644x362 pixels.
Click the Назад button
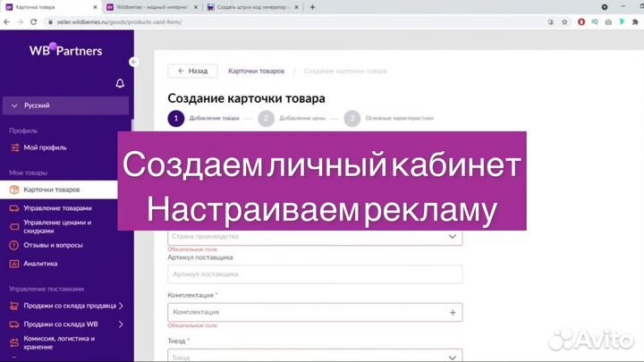[192, 71]
